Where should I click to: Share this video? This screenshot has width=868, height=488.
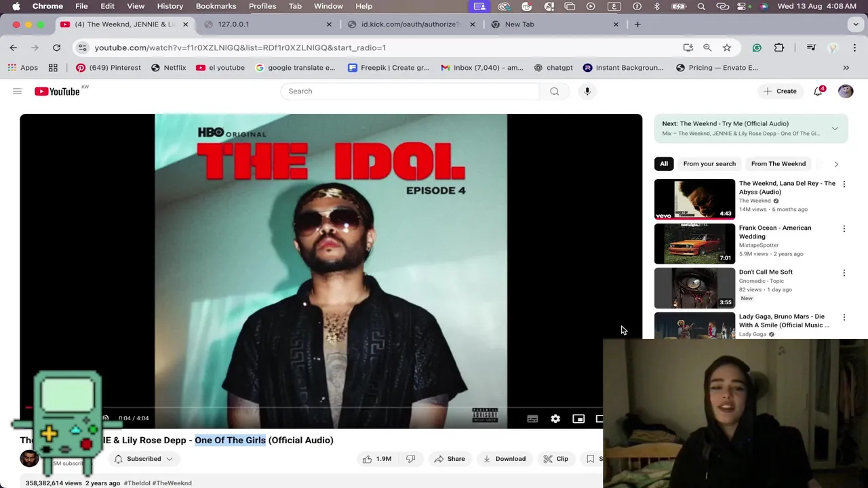[x=450, y=459]
